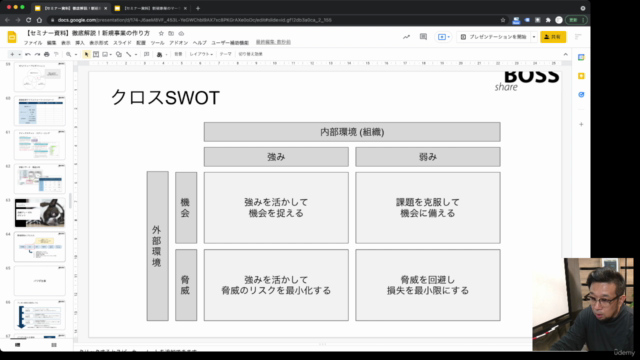Image resolution: width=640 pixels, height=360 pixels.
Task: Open the new slide layout dropdown arrow
Action: 19,54
